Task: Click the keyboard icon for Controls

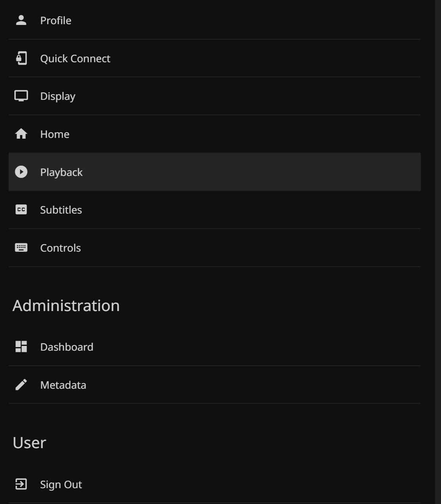Action: click(x=21, y=248)
